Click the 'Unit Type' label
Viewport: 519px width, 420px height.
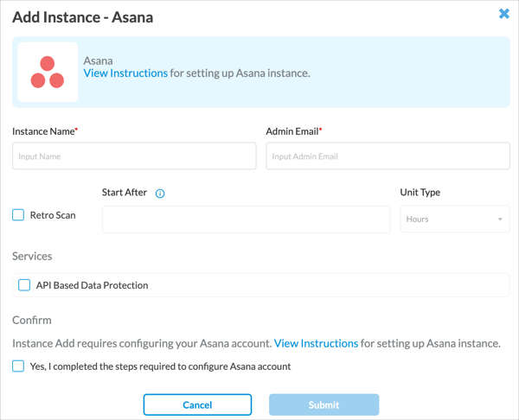coord(420,193)
